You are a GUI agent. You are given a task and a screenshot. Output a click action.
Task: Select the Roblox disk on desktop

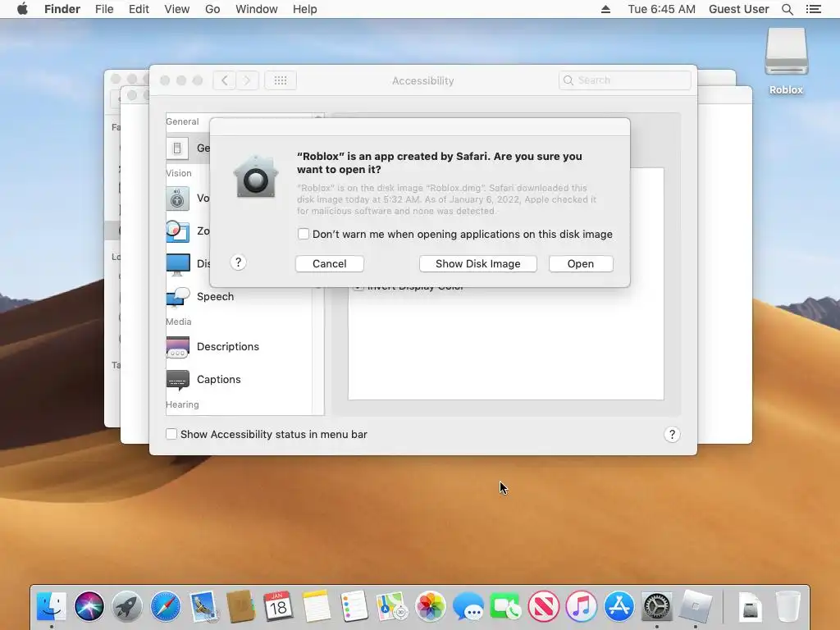click(786, 52)
